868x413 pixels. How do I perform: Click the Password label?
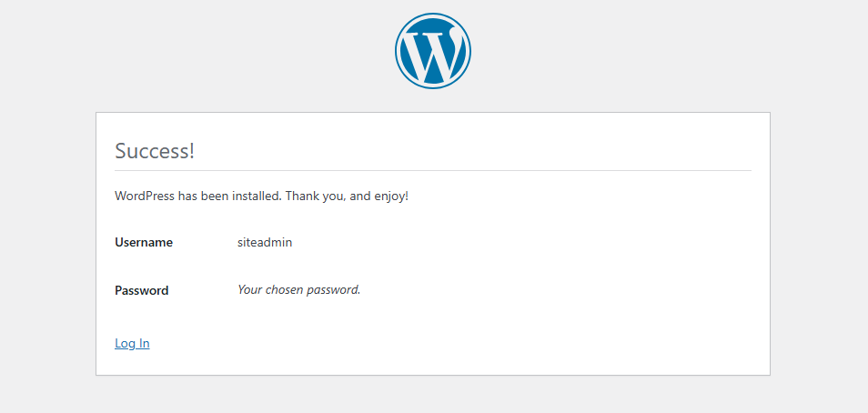pyautogui.click(x=142, y=291)
